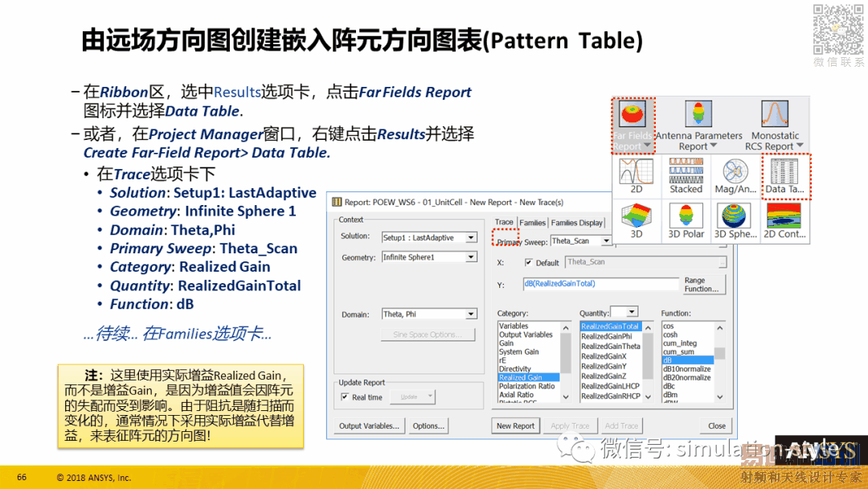Click the Options button
This screenshot has height=489, width=868.
tap(428, 426)
